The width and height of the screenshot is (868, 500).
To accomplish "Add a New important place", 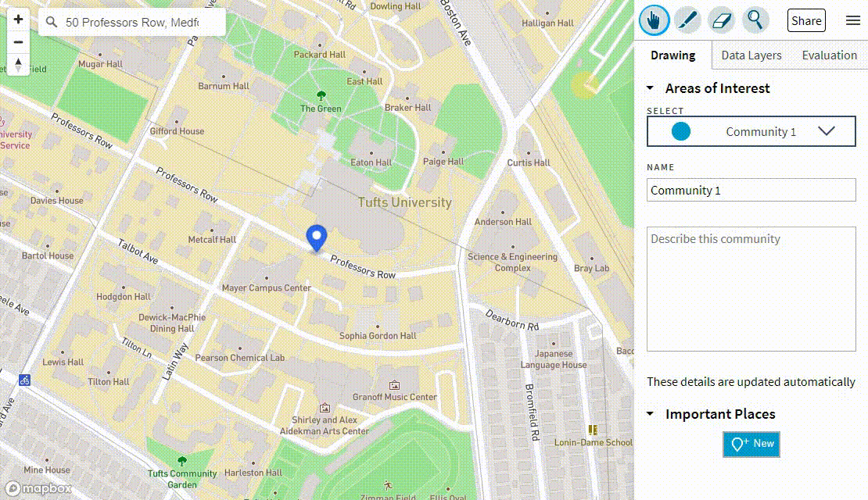I will [x=751, y=444].
